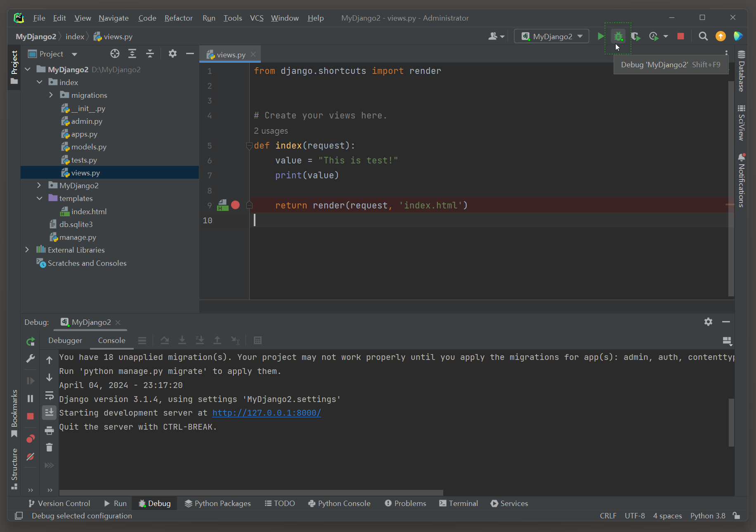Collapse all in Project panel

click(150, 54)
